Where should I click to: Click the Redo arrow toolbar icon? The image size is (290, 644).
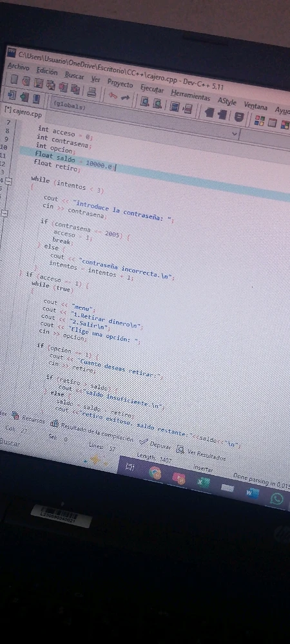click(x=125, y=97)
